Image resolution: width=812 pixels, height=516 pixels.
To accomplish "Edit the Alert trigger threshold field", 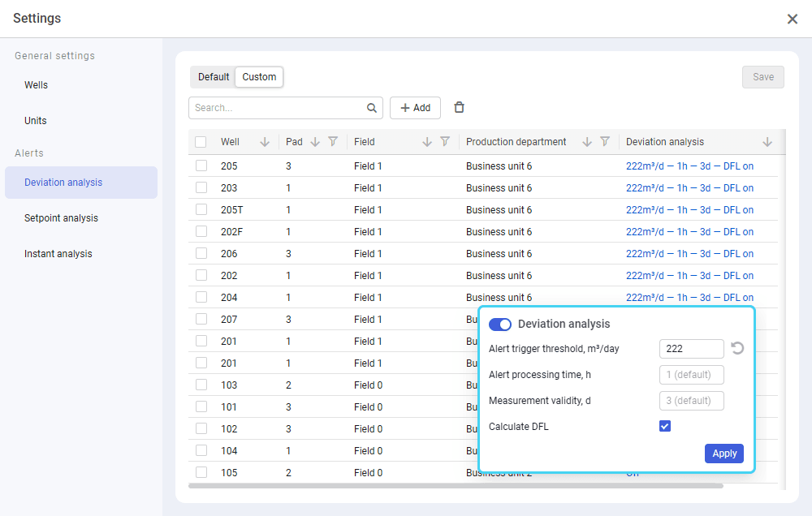I will [691, 349].
